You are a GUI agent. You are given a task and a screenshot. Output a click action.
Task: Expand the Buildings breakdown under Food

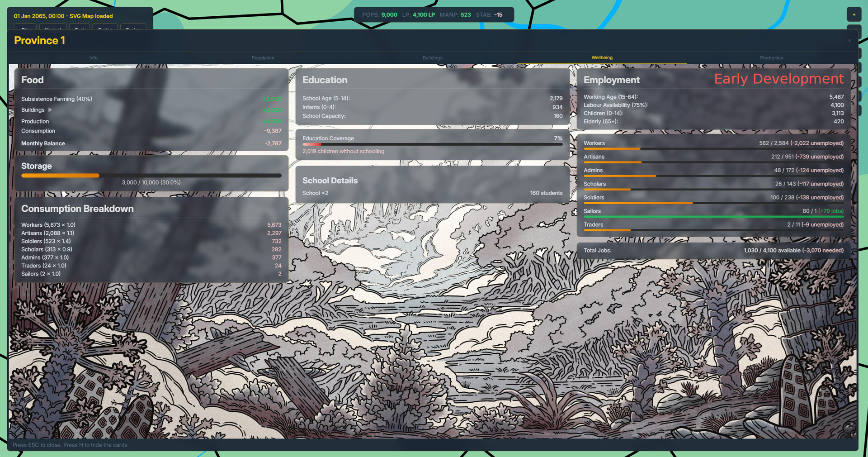coord(50,109)
